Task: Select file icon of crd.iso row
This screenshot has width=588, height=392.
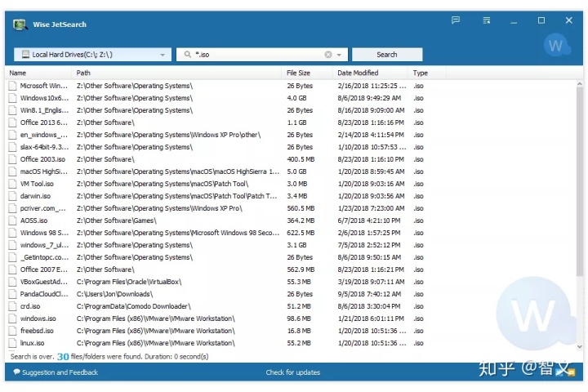Action: coord(13,306)
